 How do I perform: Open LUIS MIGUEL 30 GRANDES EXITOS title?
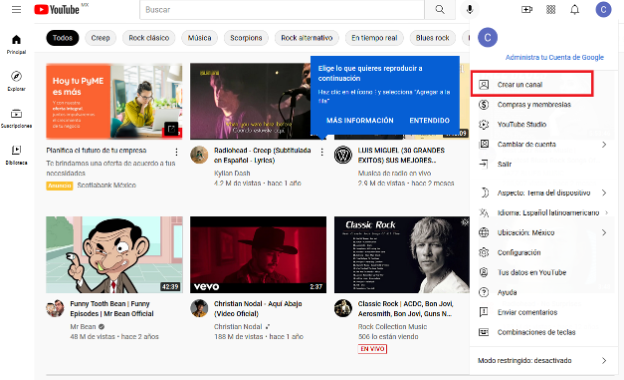(401, 155)
